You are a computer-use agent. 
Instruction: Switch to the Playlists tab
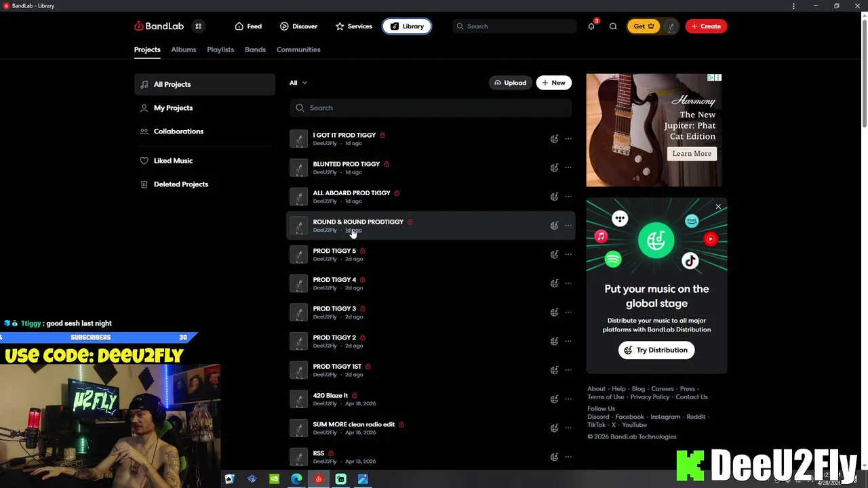(x=220, y=49)
